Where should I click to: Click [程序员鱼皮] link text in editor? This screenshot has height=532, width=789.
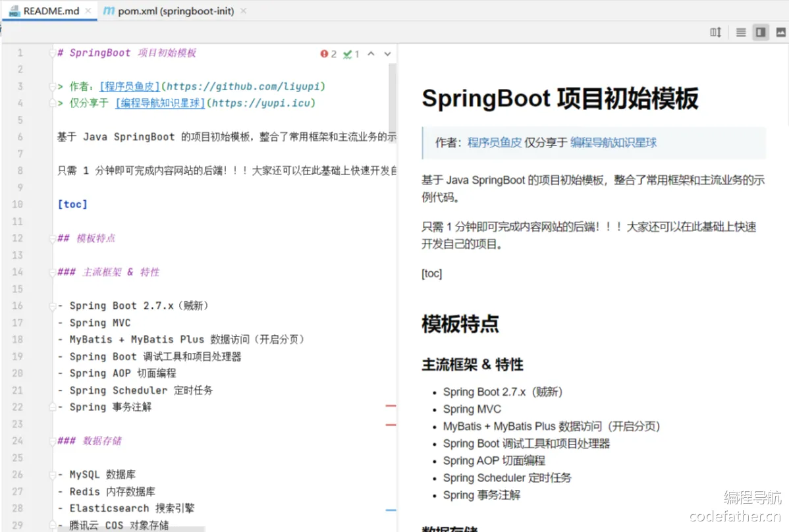click(x=130, y=86)
